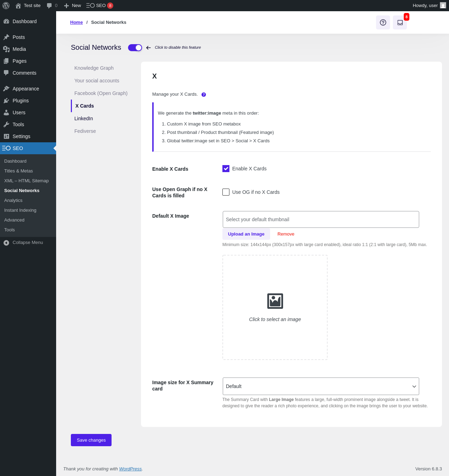
Task: Click the dashed image selection area text
Action: click(275, 319)
